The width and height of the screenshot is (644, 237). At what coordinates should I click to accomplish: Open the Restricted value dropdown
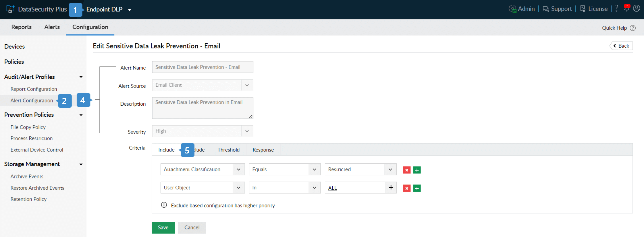click(390, 169)
